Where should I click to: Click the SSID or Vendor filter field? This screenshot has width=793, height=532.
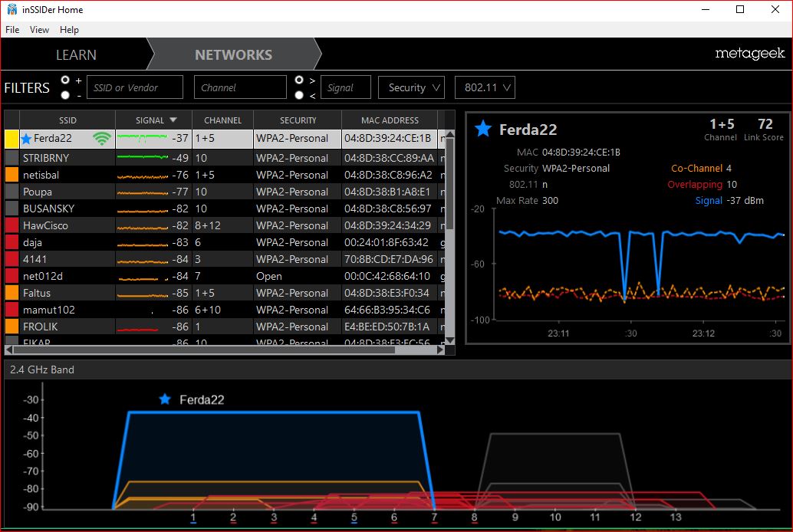[x=135, y=87]
